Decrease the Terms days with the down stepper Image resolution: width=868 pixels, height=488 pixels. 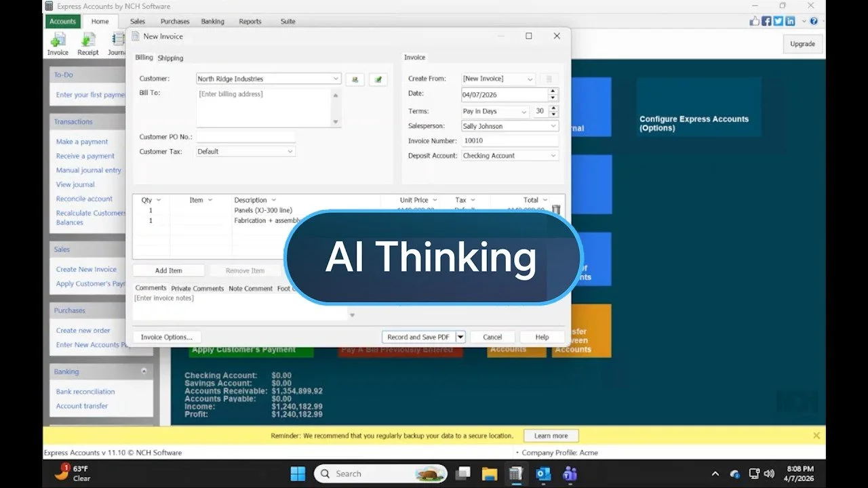(553, 114)
